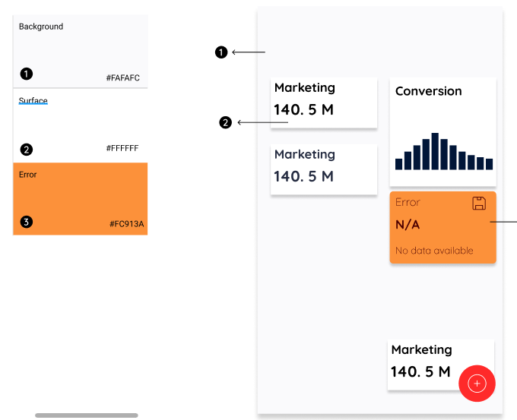Click the tallest bar in Conversion chart

pos(435,151)
